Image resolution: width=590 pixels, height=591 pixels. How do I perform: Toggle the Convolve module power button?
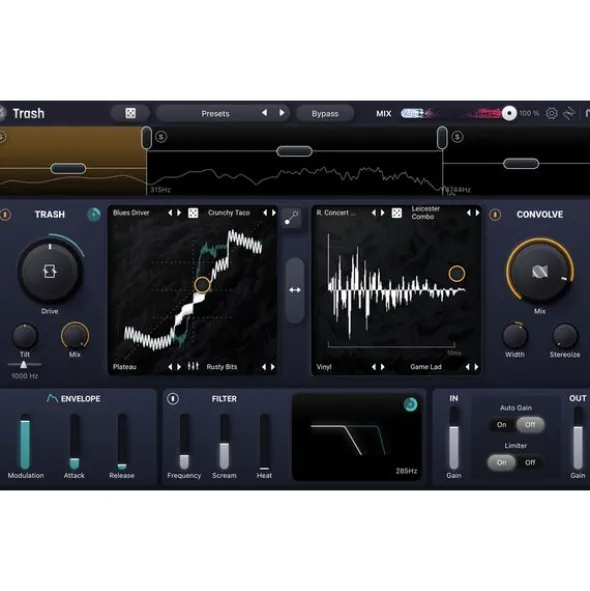pos(495,214)
